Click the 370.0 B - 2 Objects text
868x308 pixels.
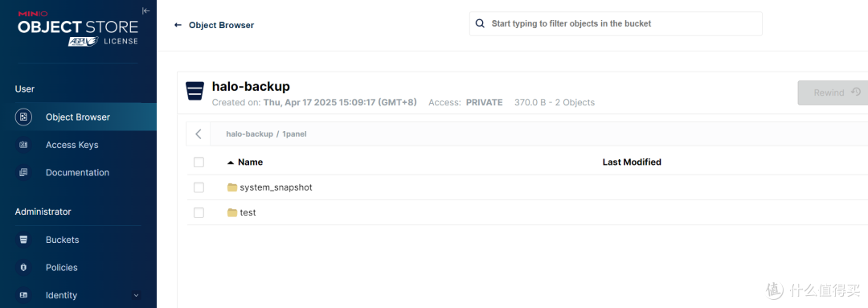pos(555,102)
